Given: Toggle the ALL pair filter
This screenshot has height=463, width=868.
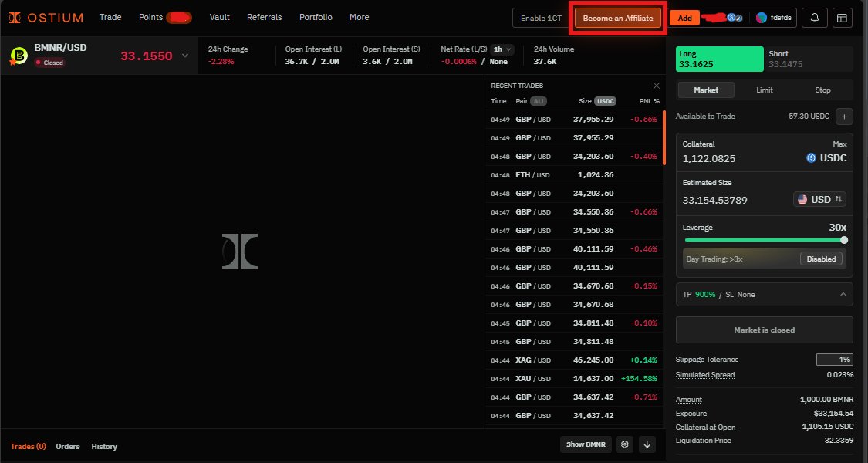Looking at the screenshot, I should (538, 101).
